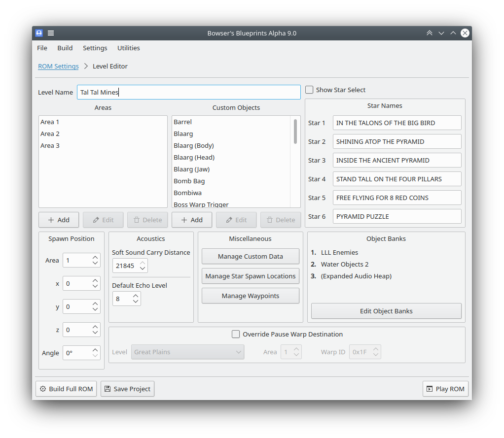Open the File menu
The image size is (504, 438).
42,48
